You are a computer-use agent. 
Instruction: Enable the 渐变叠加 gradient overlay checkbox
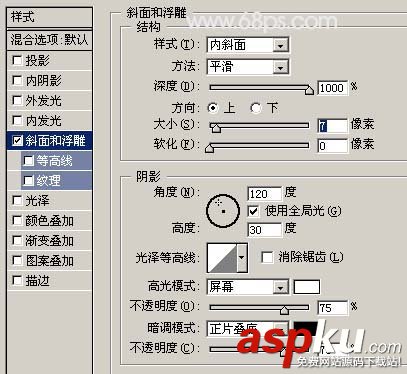(17, 240)
